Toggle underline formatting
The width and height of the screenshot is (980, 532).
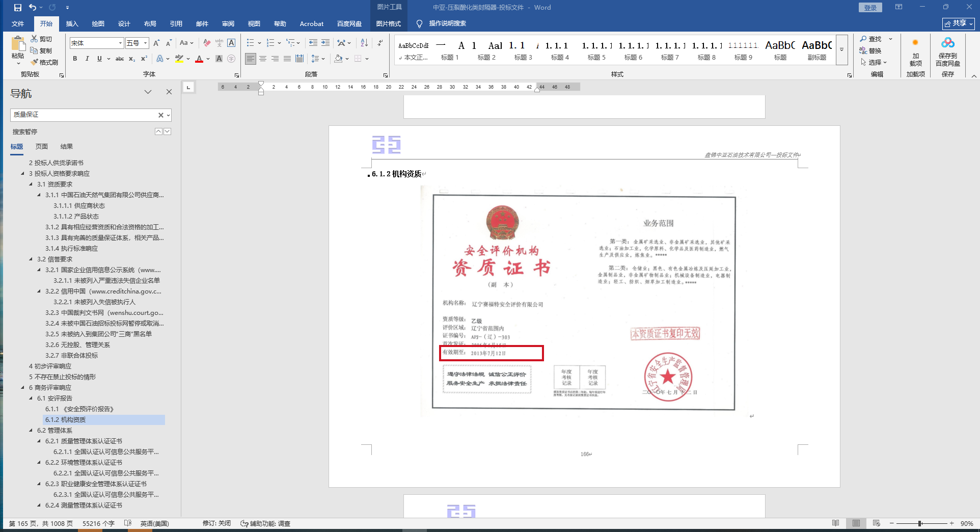point(99,59)
